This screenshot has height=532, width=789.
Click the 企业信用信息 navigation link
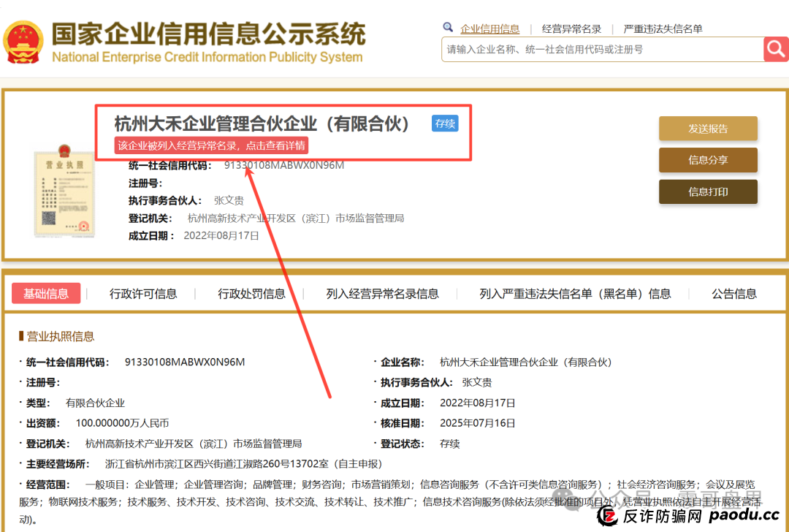point(490,28)
